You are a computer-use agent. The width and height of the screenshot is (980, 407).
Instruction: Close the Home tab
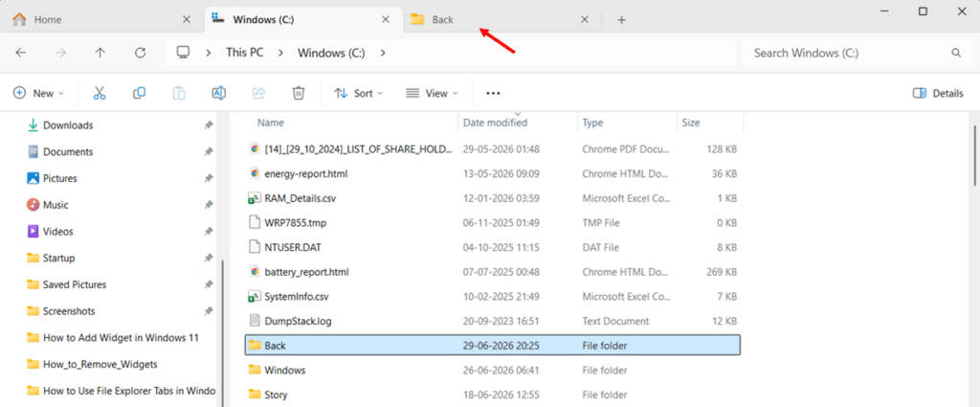(187, 19)
